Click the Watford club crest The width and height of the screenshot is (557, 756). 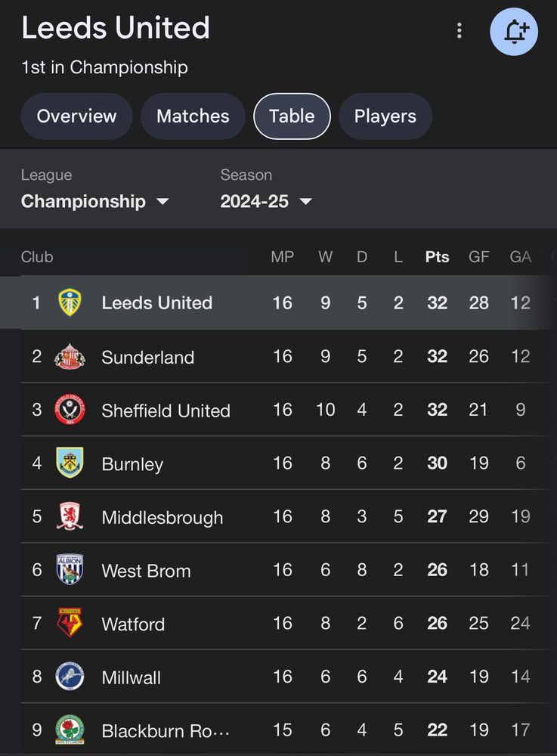click(x=70, y=624)
